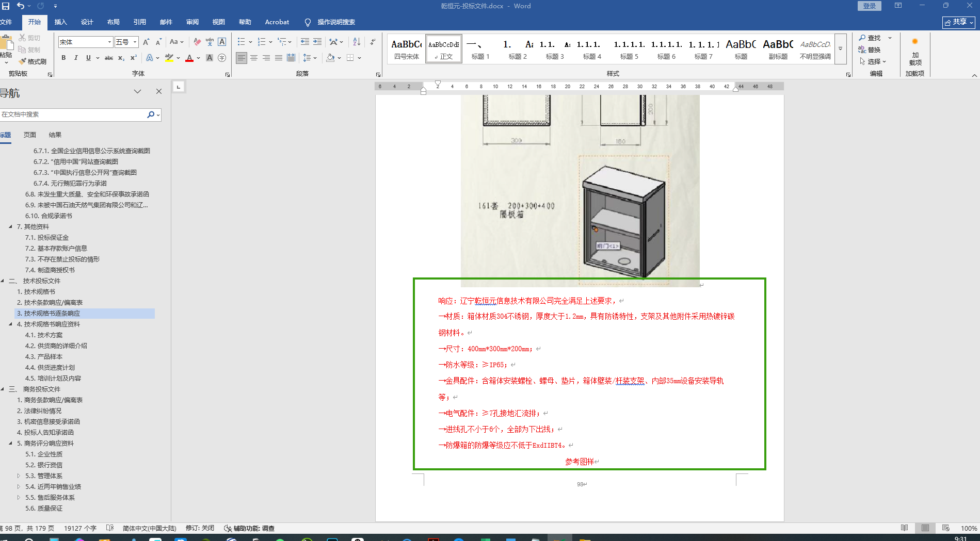Toggle bold formatting
Viewport: 980px width, 541px height.
63,58
